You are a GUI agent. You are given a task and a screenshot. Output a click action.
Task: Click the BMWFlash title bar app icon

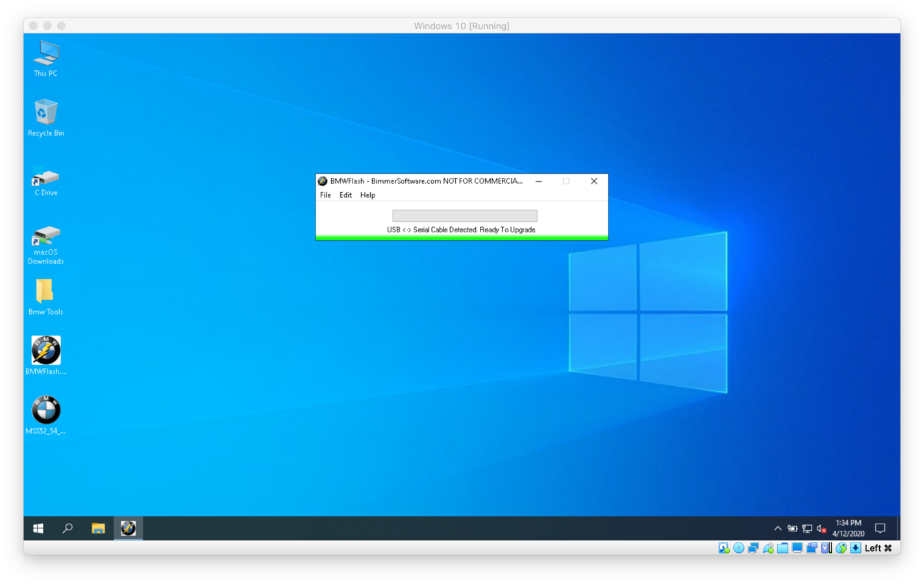322,181
